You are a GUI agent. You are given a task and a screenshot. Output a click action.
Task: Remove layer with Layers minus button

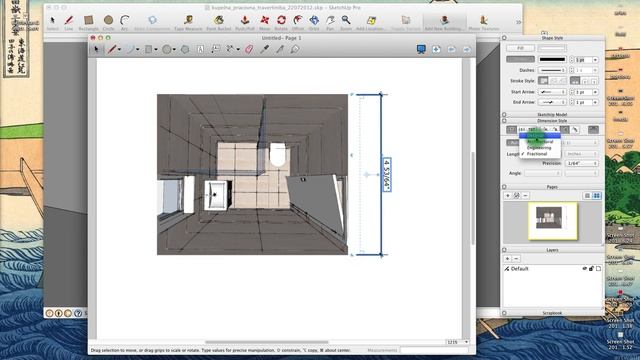(516, 259)
